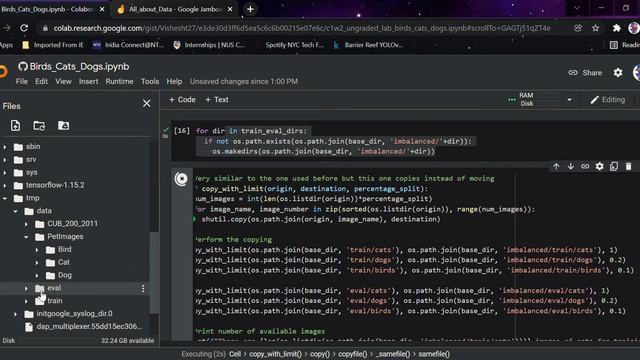
Task: Expand the tensorflow-1.15.2 folder
Action: pos(5,185)
